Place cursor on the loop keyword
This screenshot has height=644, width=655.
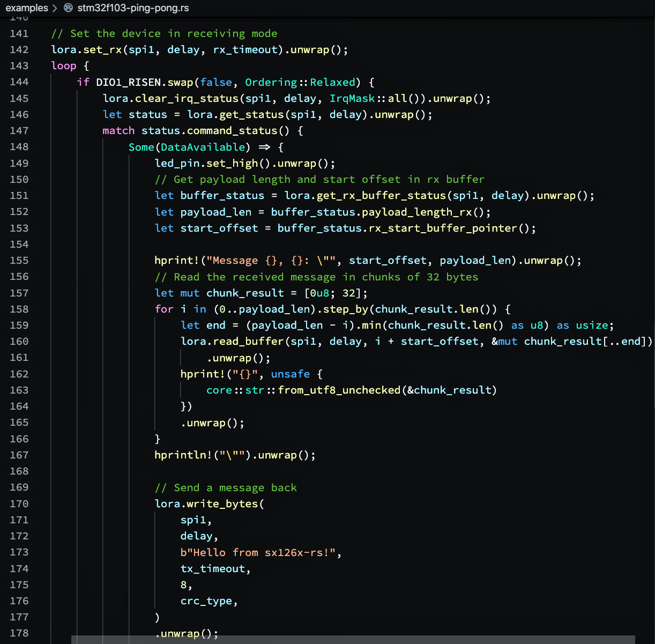pyautogui.click(x=64, y=66)
